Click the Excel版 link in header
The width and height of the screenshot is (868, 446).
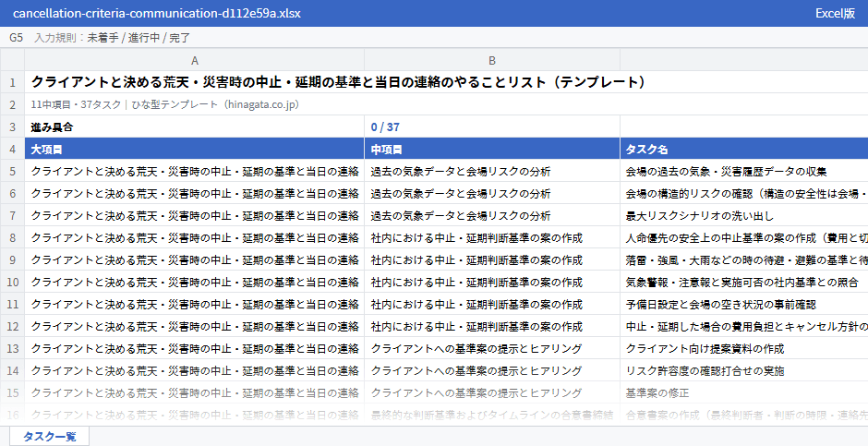835,13
